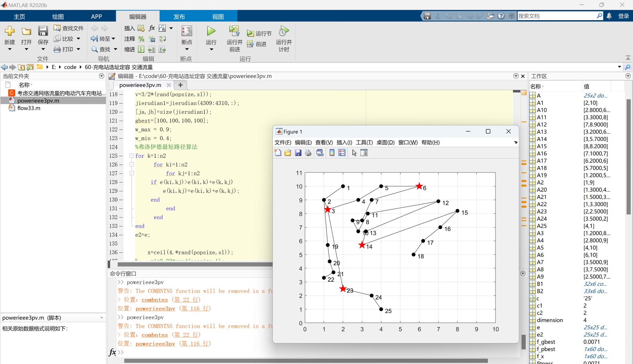Toggle the Insert Colorbar button in Figure 1
The width and height of the screenshot is (633, 364).
click(332, 153)
